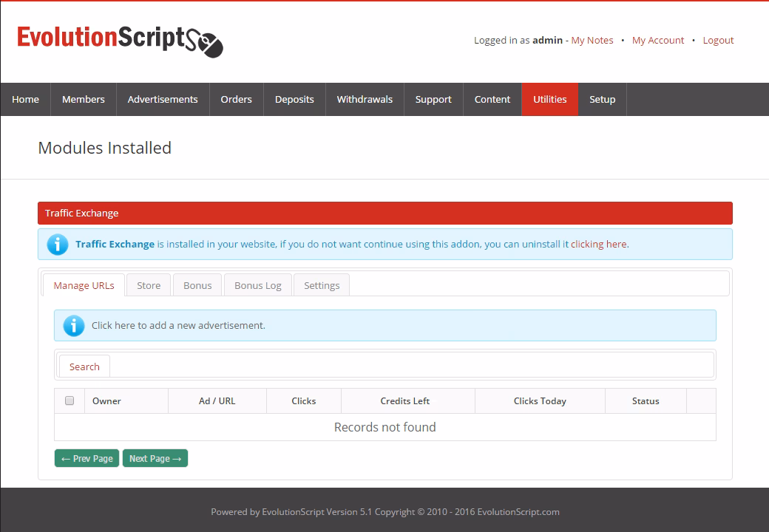Open the Deposits menu
Screen dimensions: 769x532
[x=294, y=100]
